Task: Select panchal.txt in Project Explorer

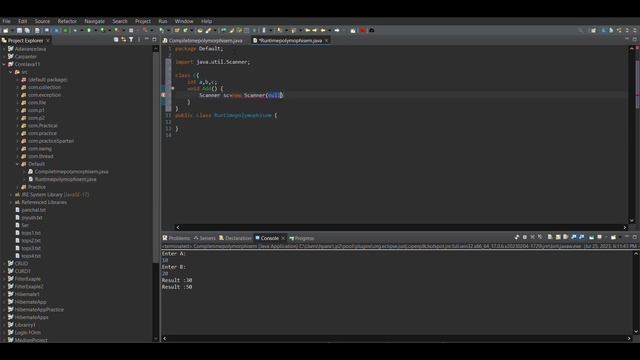Action: coord(33,210)
